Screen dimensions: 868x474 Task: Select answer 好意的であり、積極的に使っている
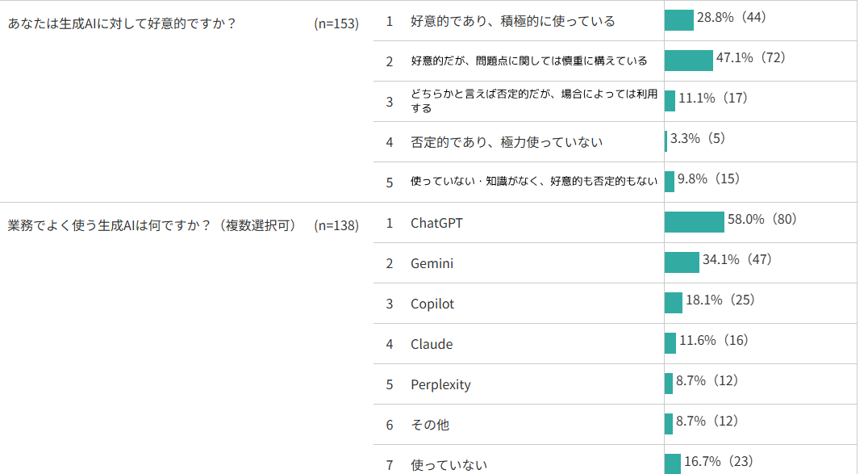pyautogui.click(x=512, y=21)
